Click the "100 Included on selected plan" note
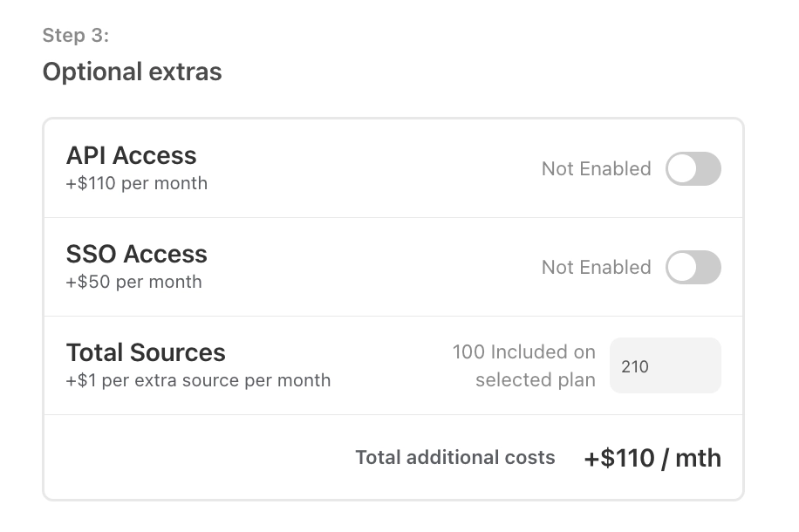The image size is (799, 532). [x=524, y=365]
